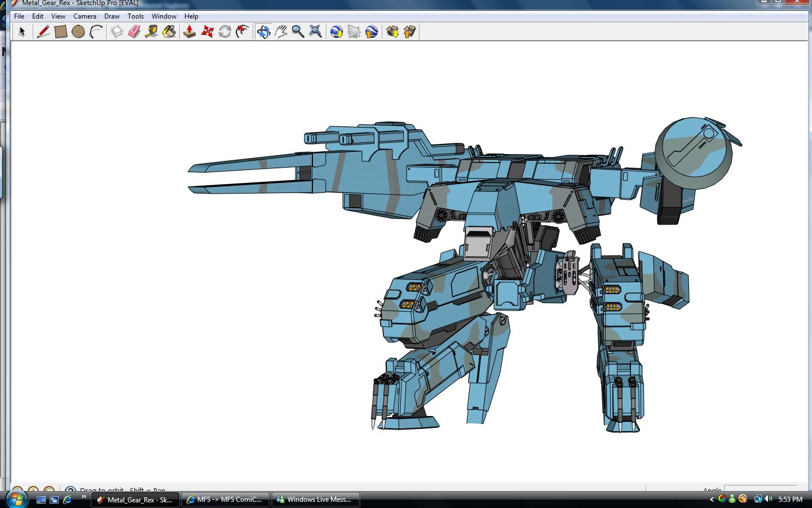The width and height of the screenshot is (812, 508).
Task: Select the Circle tool
Action: point(78,32)
